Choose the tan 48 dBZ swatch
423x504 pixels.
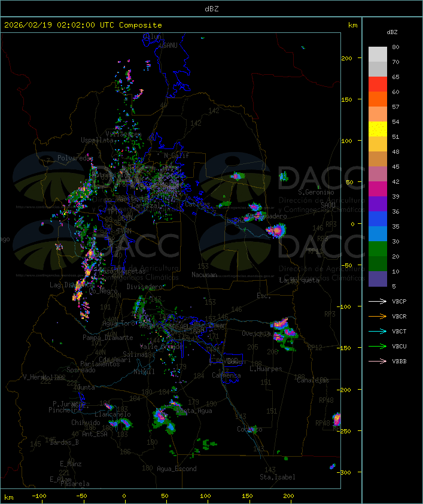click(378, 159)
